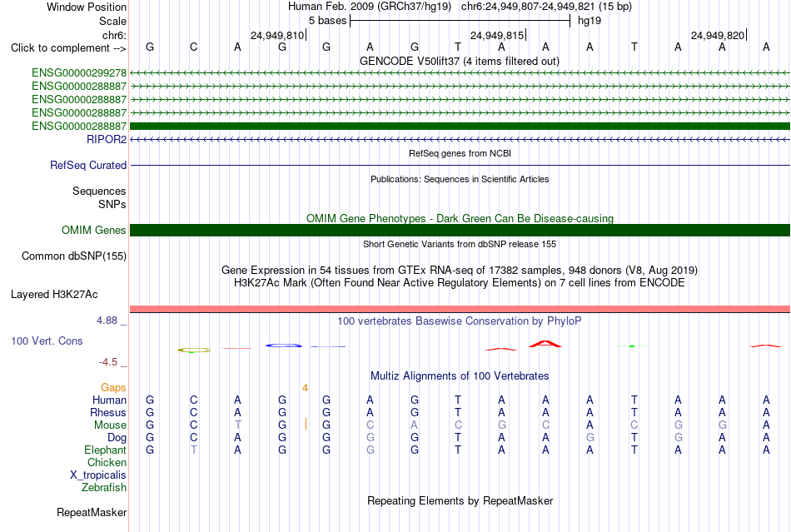This screenshot has width=791, height=532.
Task: Click the orange insertion mark in Mouse row
Action: click(x=306, y=424)
